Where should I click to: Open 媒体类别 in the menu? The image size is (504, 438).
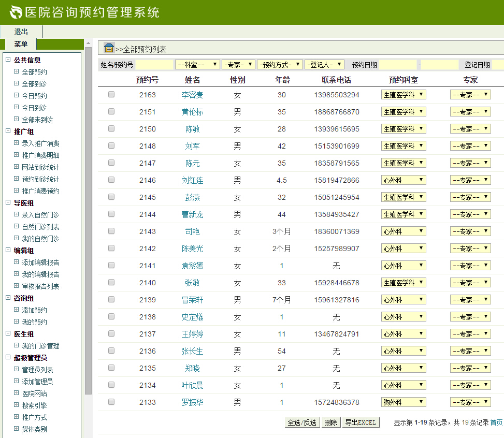click(34, 429)
